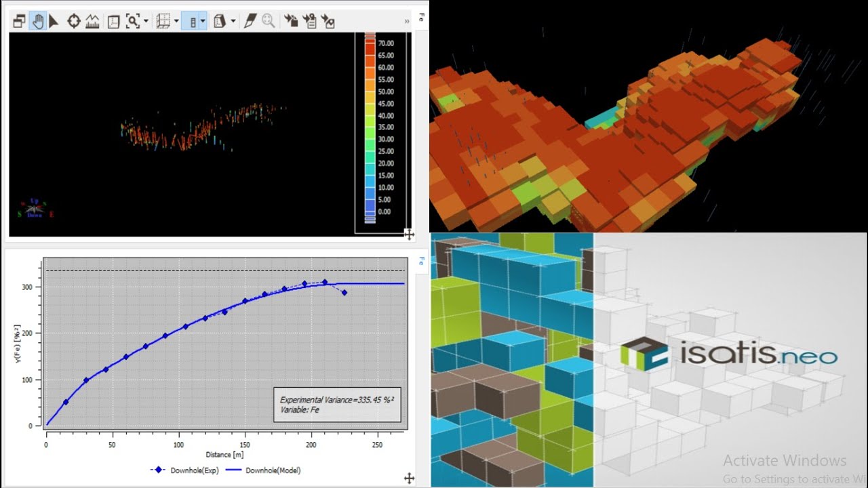Click the move handle under the variogram
Viewport: 868px width, 488px height.
pyautogui.click(x=409, y=479)
